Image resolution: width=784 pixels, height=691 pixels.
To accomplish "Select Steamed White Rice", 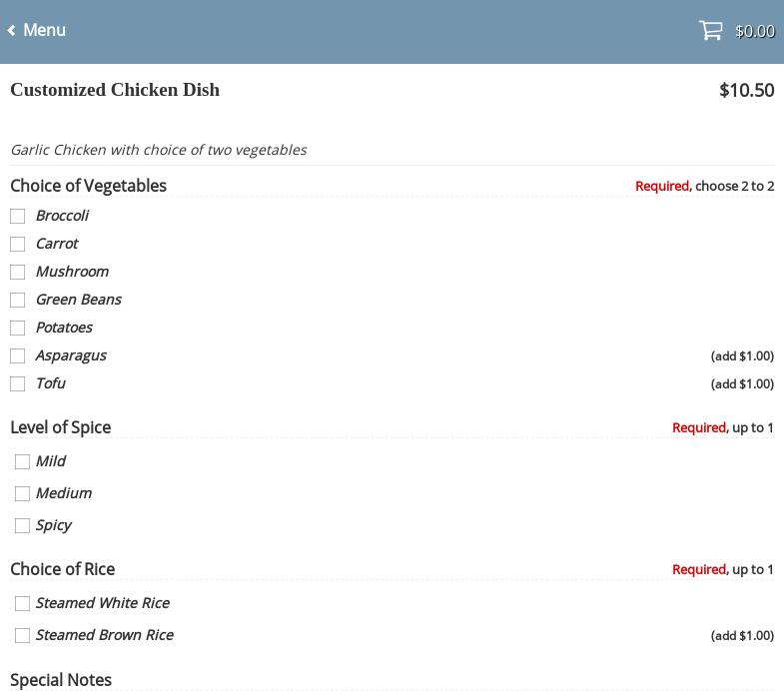I will click(23, 603).
